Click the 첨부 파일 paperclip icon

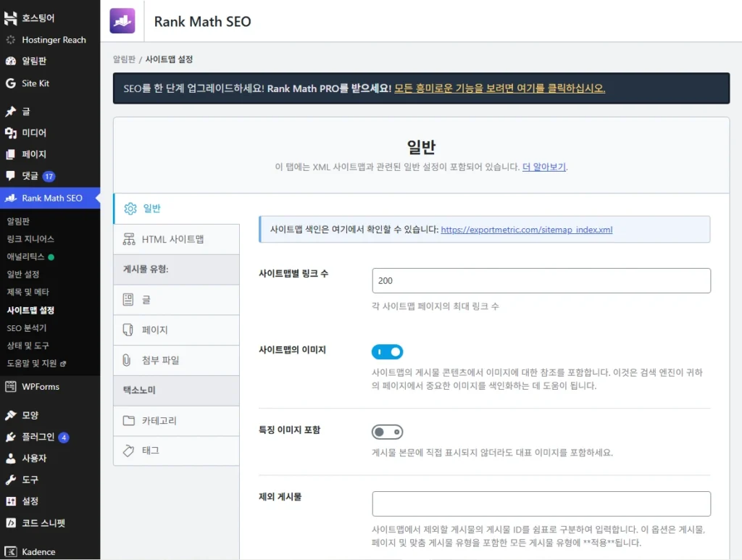pyautogui.click(x=126, y=360)
